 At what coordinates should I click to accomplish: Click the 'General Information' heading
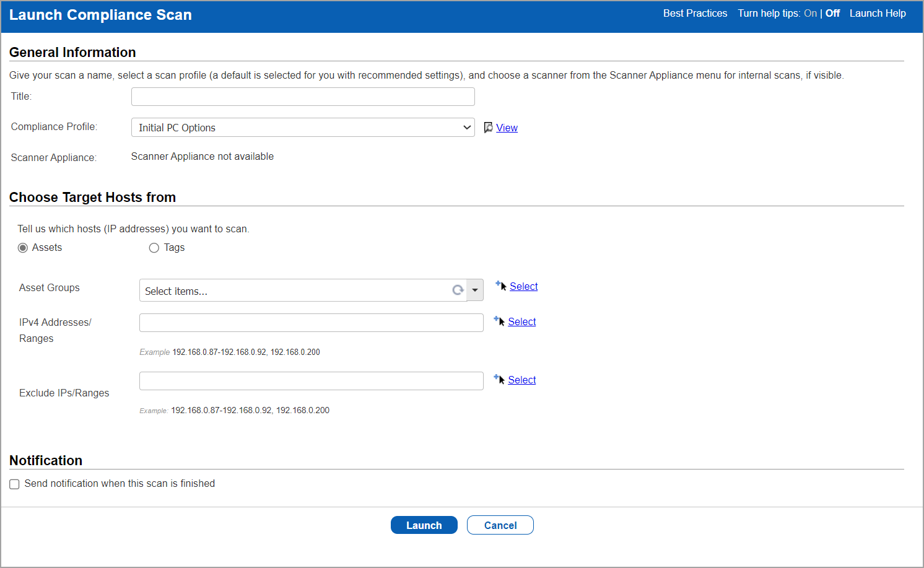point(72,52)
